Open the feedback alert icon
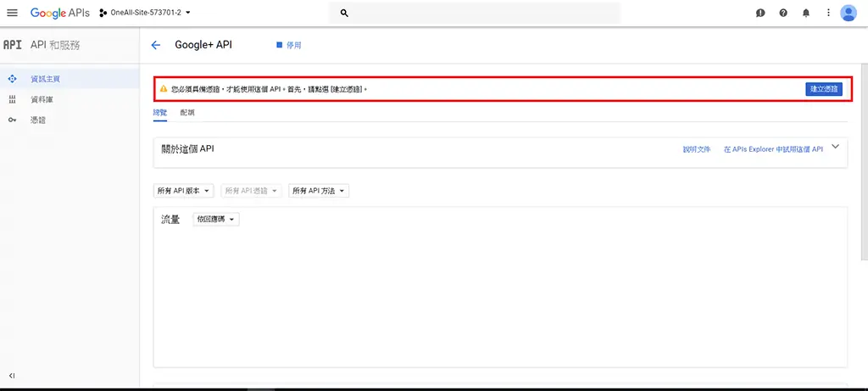The image size is (868, 391). click(x=760, y=13)
